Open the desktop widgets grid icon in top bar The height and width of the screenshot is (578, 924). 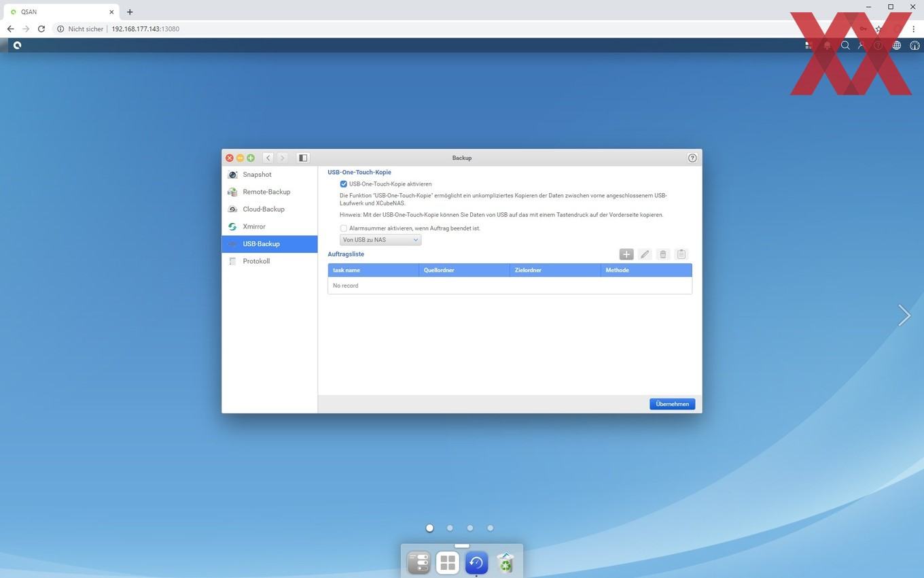tap(808, 46)
